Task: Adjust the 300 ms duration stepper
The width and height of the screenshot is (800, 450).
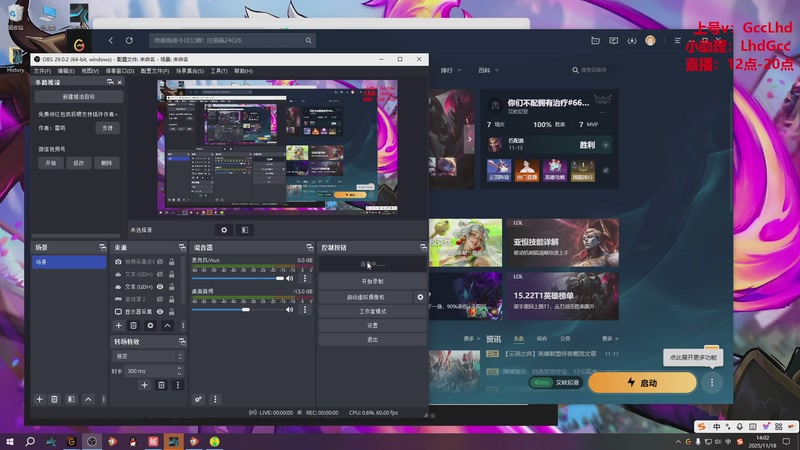Action: click(x=179, y=371)
